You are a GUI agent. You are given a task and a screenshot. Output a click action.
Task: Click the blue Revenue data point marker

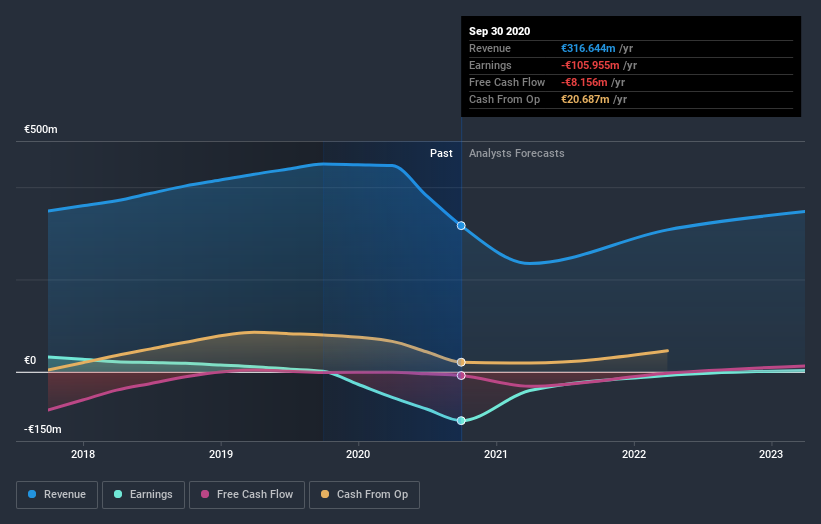[x=461, y=226]
